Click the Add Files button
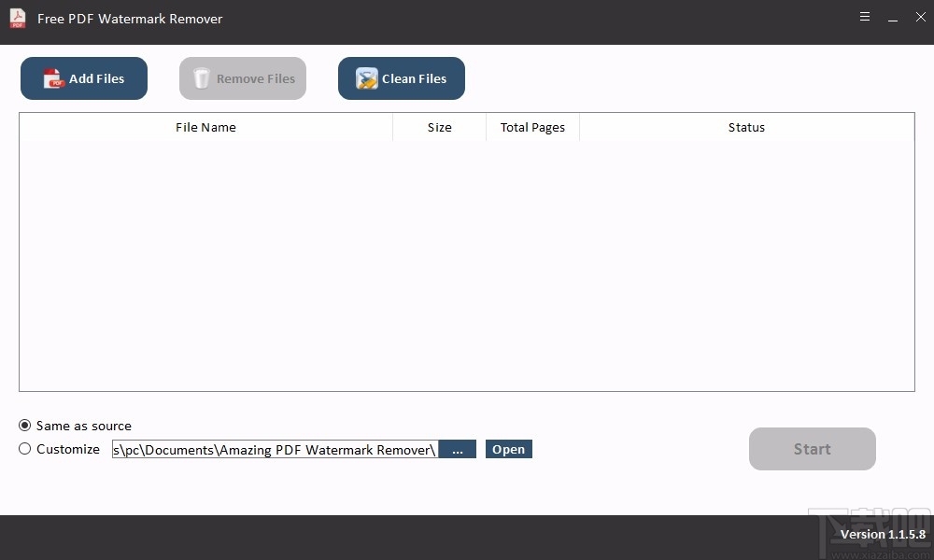 (83, 78)
